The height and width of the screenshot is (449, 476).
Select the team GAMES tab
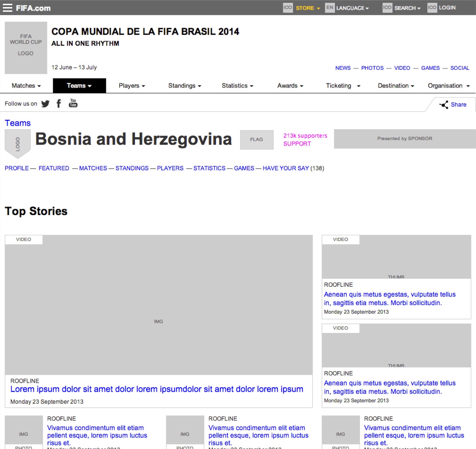(244, 168)
